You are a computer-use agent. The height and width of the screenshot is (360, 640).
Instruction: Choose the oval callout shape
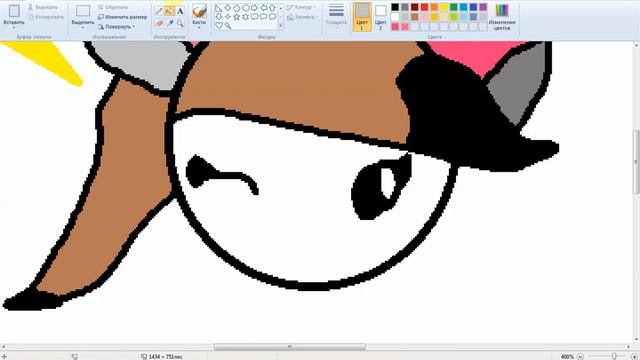263,17
